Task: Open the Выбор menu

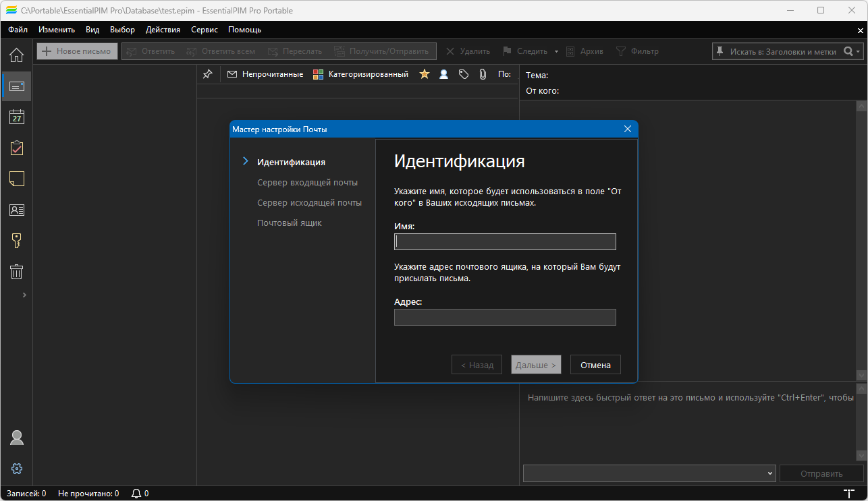Action: tap(122, 30)
